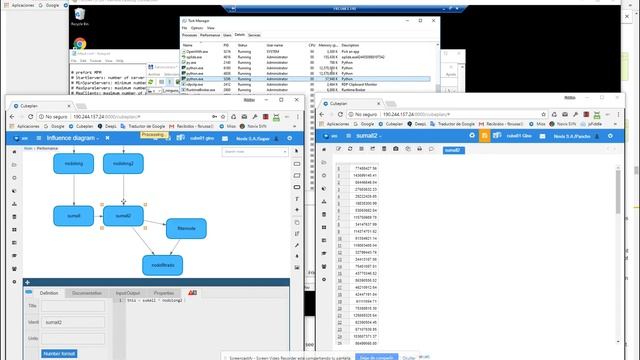Image resolution: width=640 pixels, height=360 pixels.
Task: Click hamburger menu in left Cubeplan header
Action: pyautogui.click(x=39, y=138)
